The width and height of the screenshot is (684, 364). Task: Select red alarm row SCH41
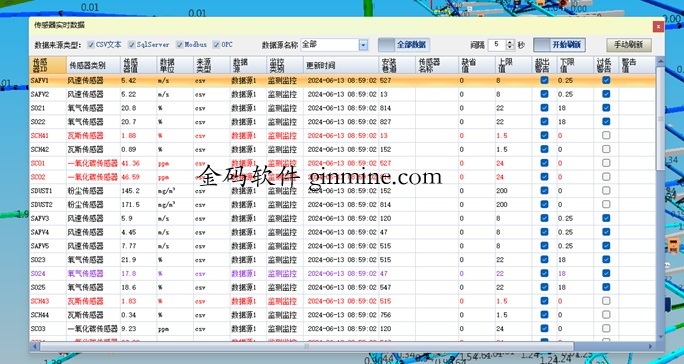point(342,136)
